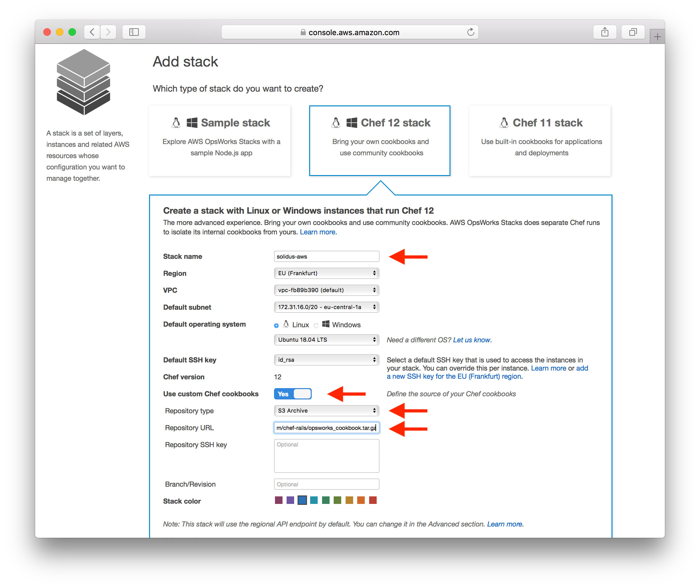Click inside the Stack name field
Image resolution: width=700 pixels, height=588 pixels.
click(326, 256)
